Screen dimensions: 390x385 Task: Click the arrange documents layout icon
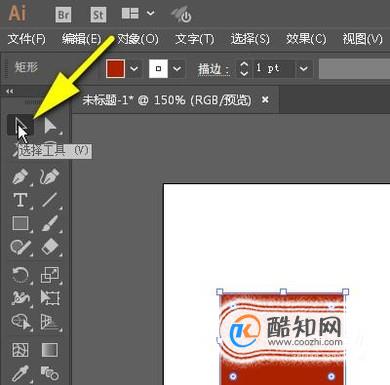(x=130, y=14)
